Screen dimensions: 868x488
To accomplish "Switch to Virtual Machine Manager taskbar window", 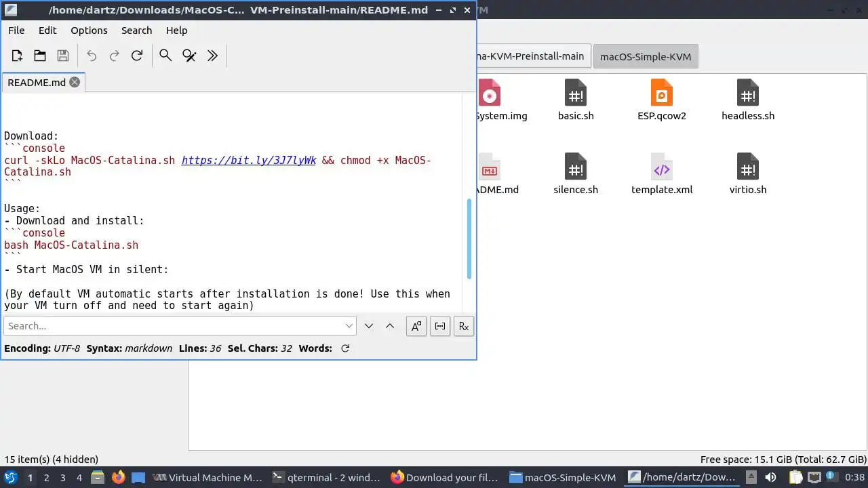I will pyautogui.click(x=209, y=477).
